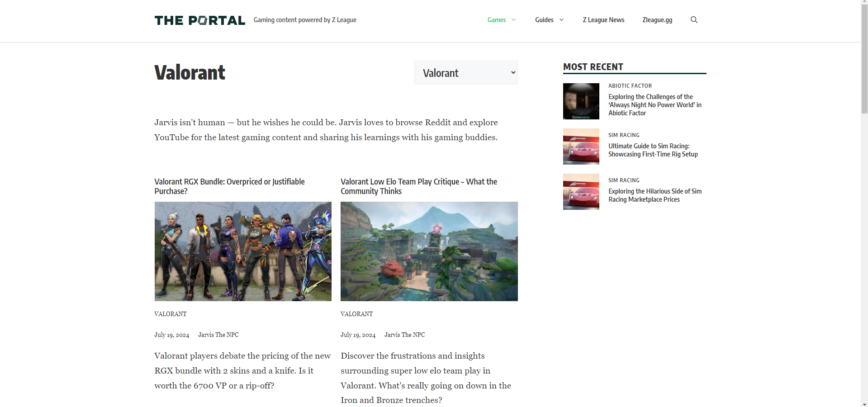868x407 pixels.
Task: Visit the Zleague.gg nav link
Action: 657,20
